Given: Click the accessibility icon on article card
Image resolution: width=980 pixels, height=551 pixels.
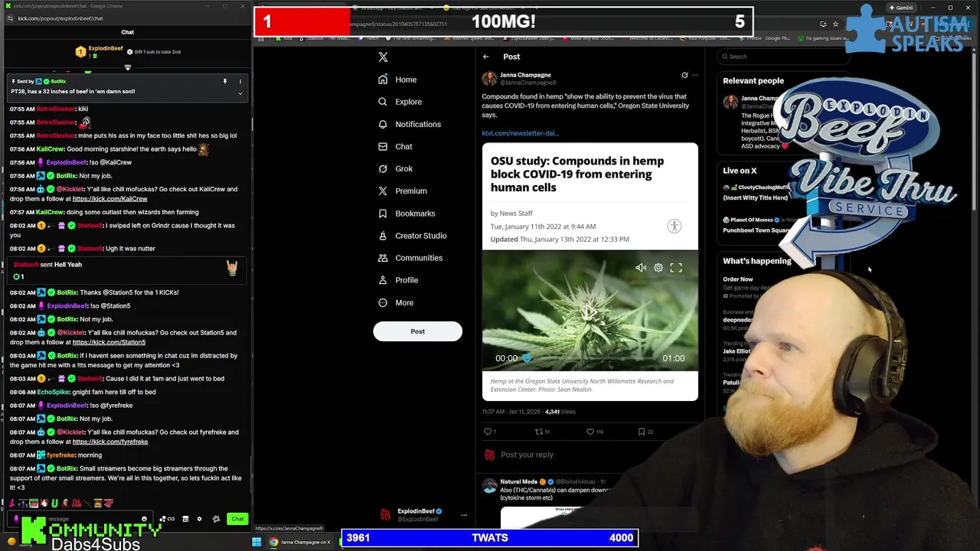Looking at the screenshot, I should click(675, 226).
